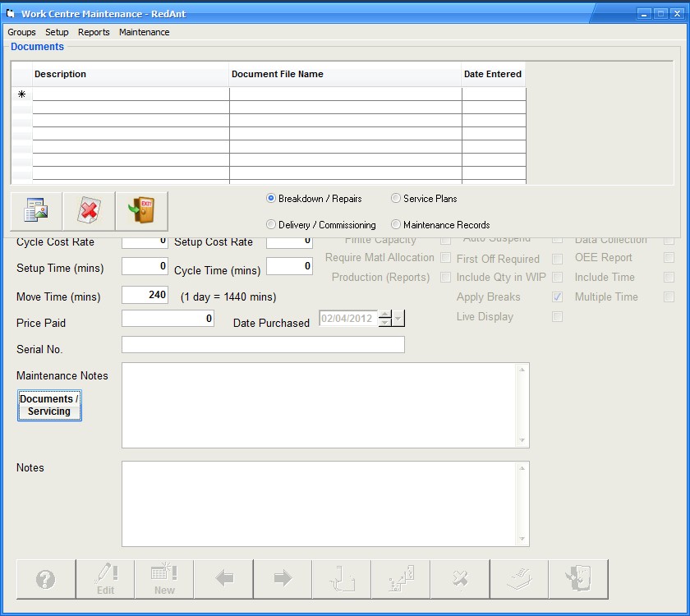Open the Setup menu
Screen dimensions: 690x616
click(x=57, y=32)
